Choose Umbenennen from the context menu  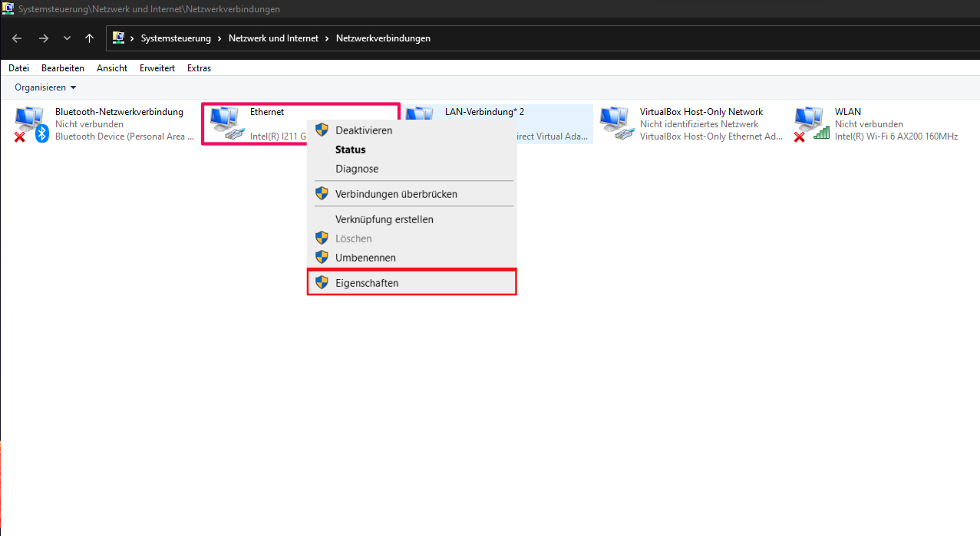point(365,258)
